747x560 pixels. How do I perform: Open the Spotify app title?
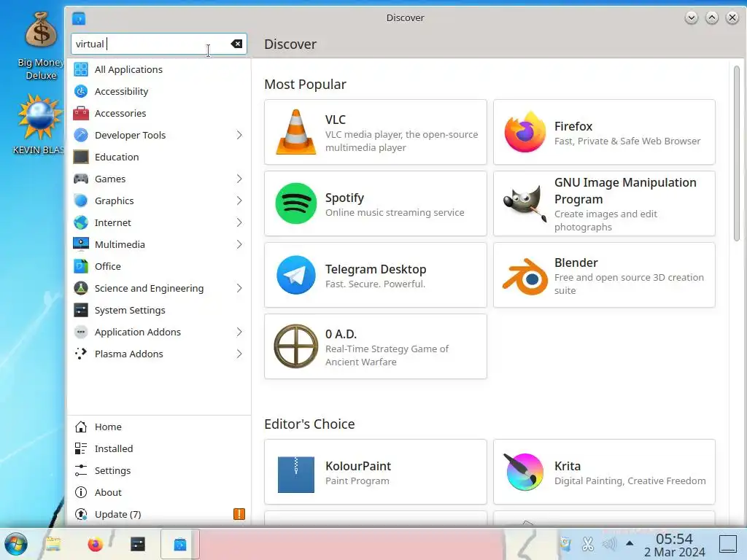coord(344,198)
